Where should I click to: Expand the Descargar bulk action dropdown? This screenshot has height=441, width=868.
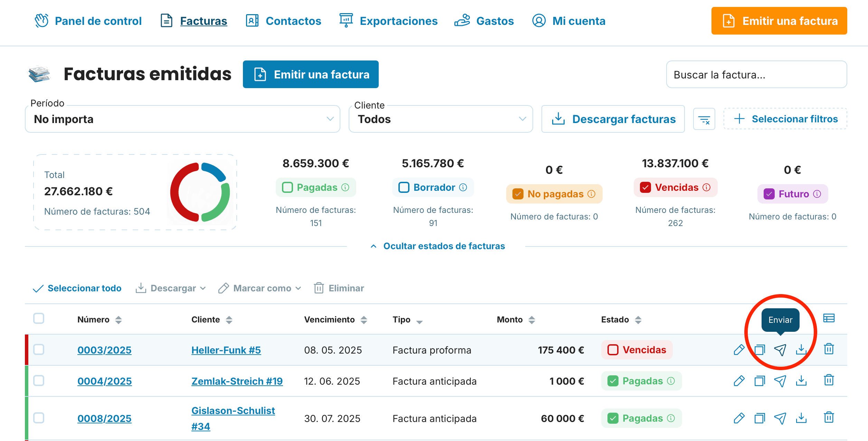pyautogui.click(x=171, y=288)
